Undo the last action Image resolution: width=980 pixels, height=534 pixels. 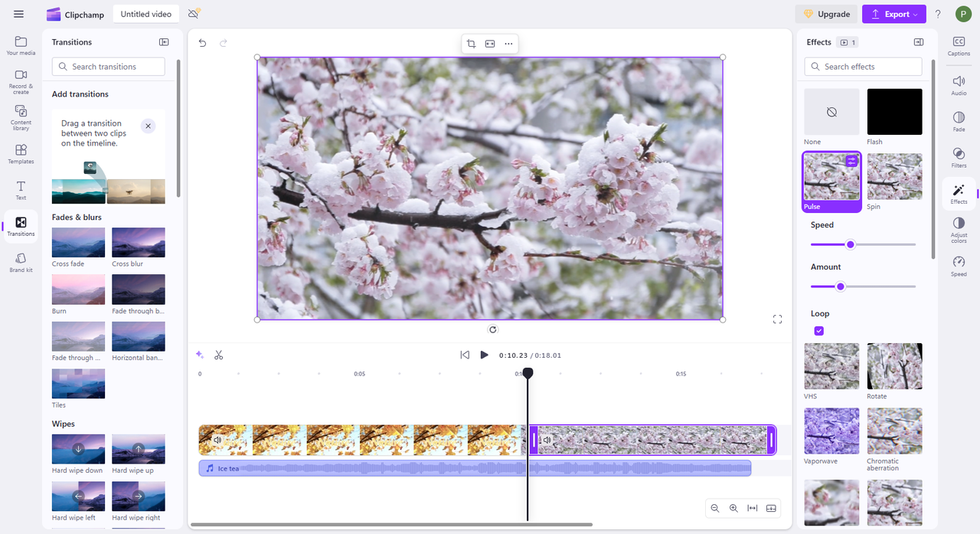(202, 43)
